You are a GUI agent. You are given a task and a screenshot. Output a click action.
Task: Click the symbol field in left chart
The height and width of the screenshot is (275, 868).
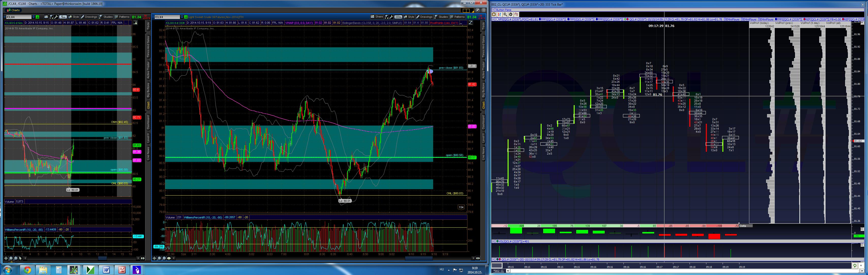19,17
